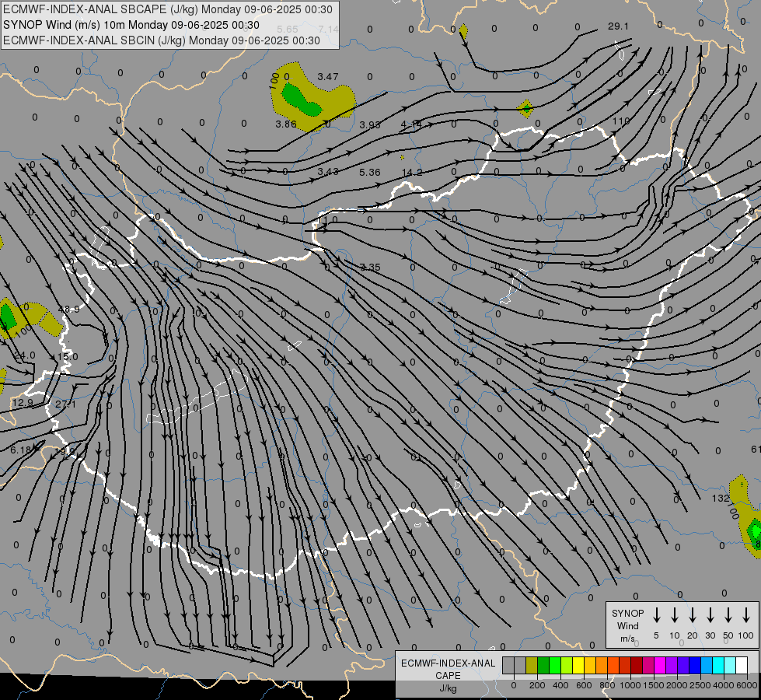Click the 1000 label on CAPE scale
The image size is (761, 700).
tap(630, 685)
